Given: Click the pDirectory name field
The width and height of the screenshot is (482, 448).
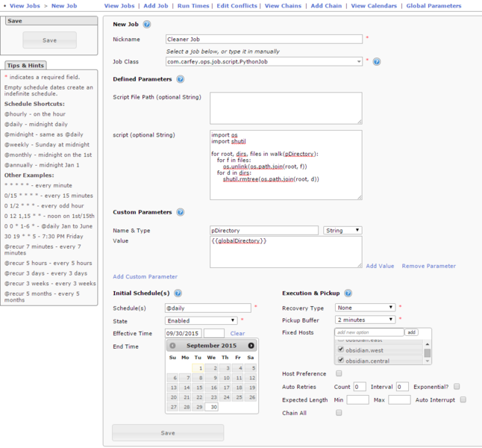Looking at the screenshot, I should click(264, 230).
